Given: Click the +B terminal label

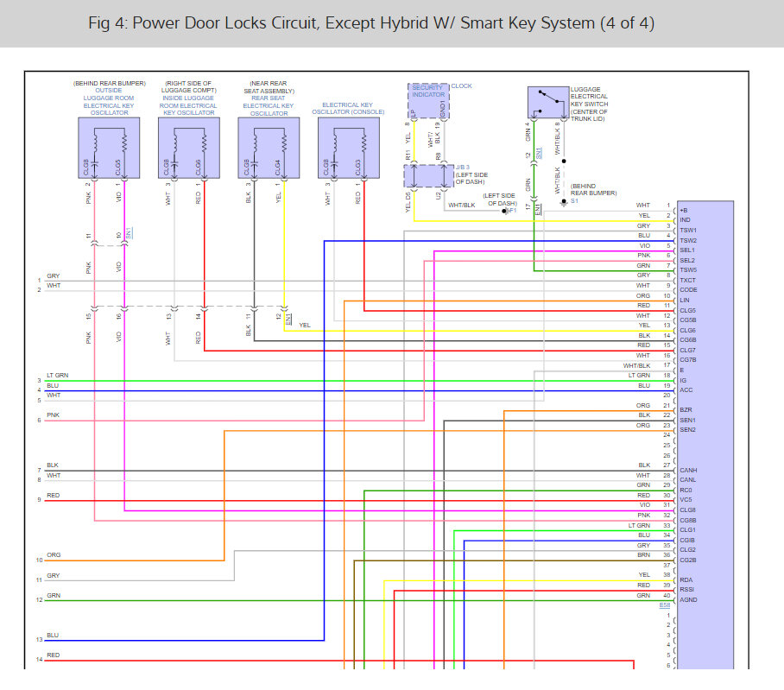Looking at the screenshot, I should pyautogui.click(x=684, y=211).
